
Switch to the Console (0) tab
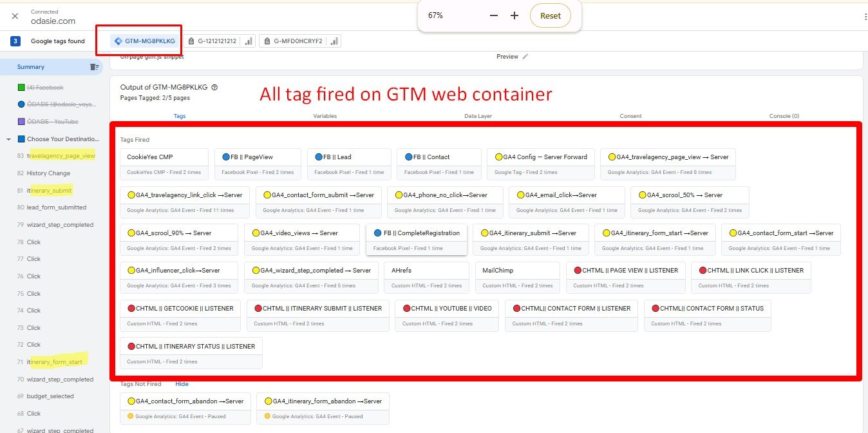784,116
